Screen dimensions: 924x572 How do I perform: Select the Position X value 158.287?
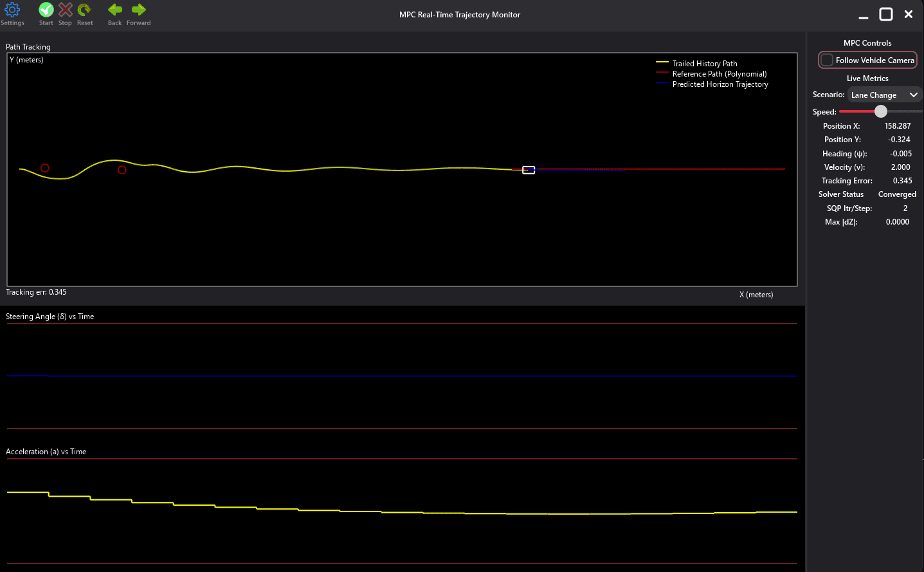coord(898,126)
